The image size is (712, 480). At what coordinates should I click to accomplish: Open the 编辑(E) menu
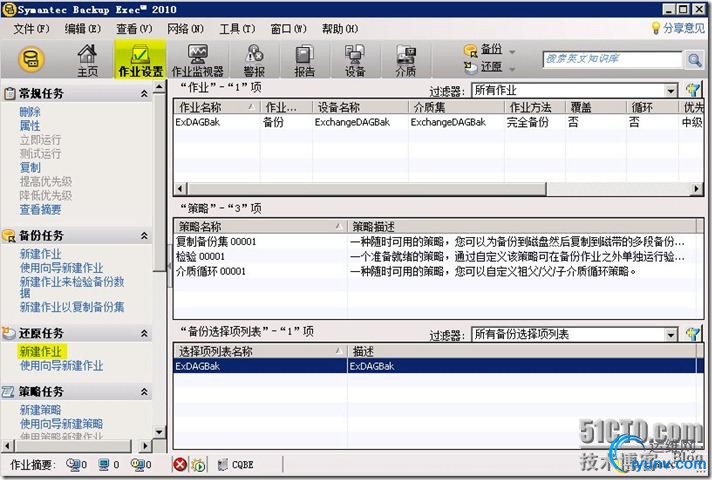[x=82, y=29]
